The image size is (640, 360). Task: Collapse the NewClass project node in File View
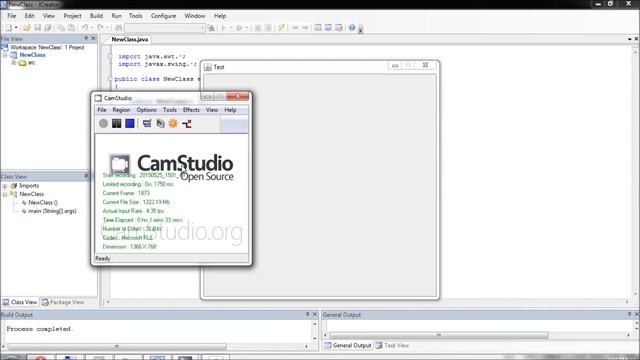pyautogui.click(x=5, y=55)
